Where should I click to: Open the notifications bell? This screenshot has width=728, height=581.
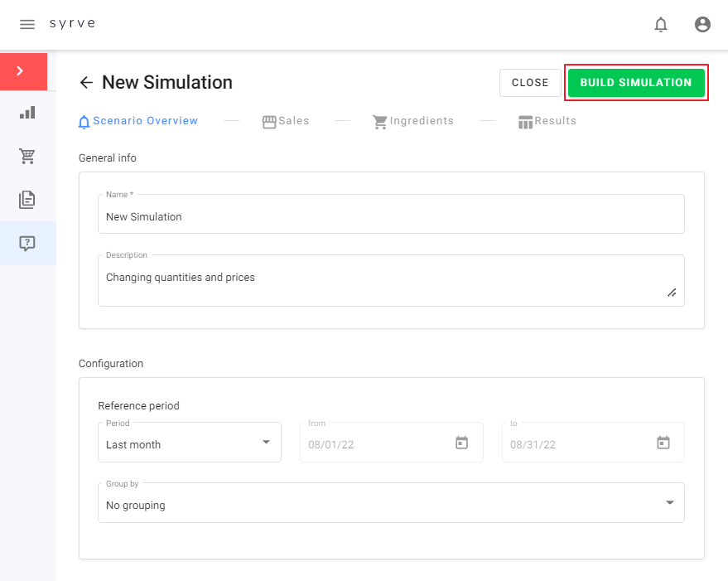[660, 25]
